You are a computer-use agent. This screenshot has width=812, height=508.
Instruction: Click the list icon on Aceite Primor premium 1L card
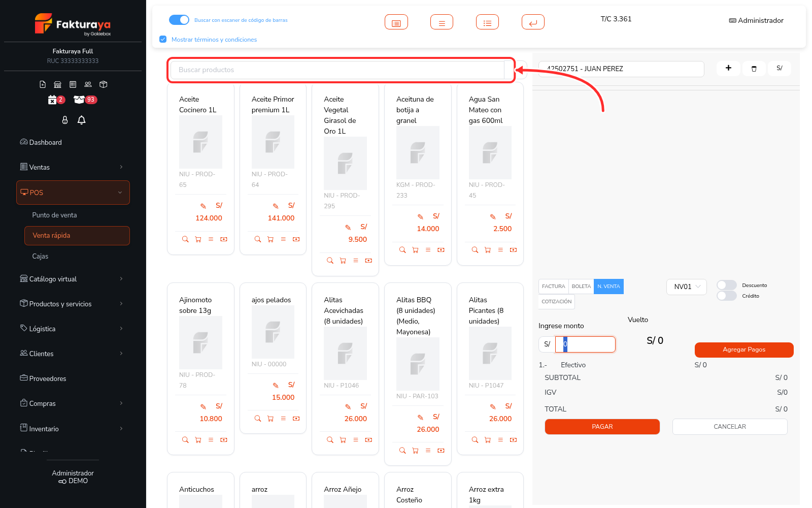tap(283, 239)
